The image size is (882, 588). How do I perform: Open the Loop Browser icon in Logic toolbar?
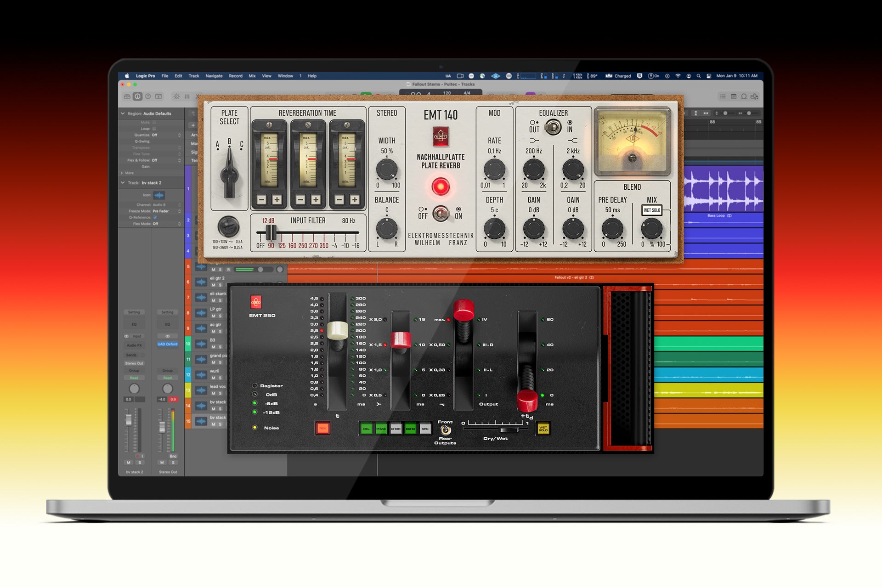coord(744,96)
